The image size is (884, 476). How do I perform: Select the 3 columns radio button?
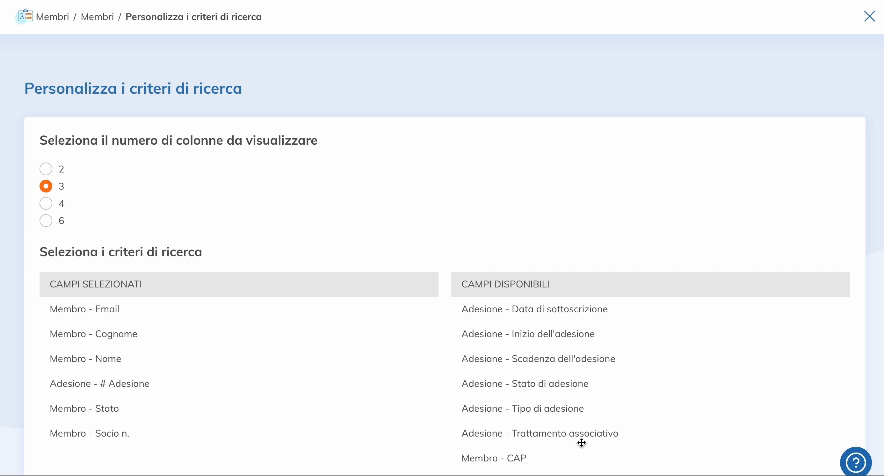coord(46,186)
